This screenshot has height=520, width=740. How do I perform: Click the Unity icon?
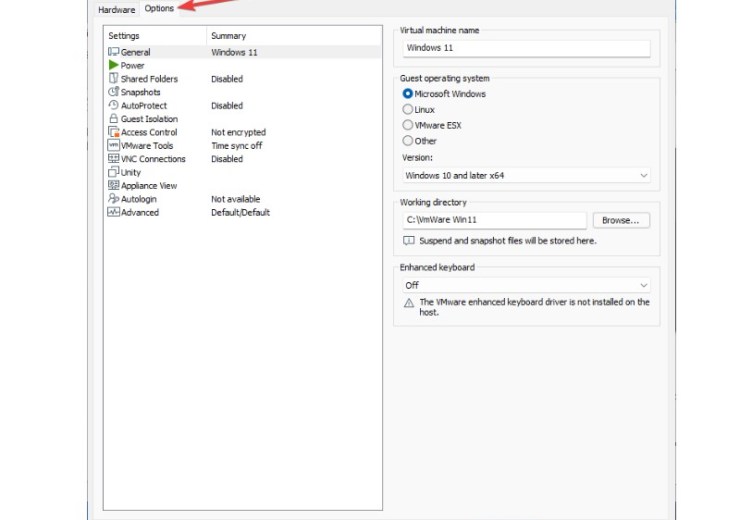[x=113, y=172]
